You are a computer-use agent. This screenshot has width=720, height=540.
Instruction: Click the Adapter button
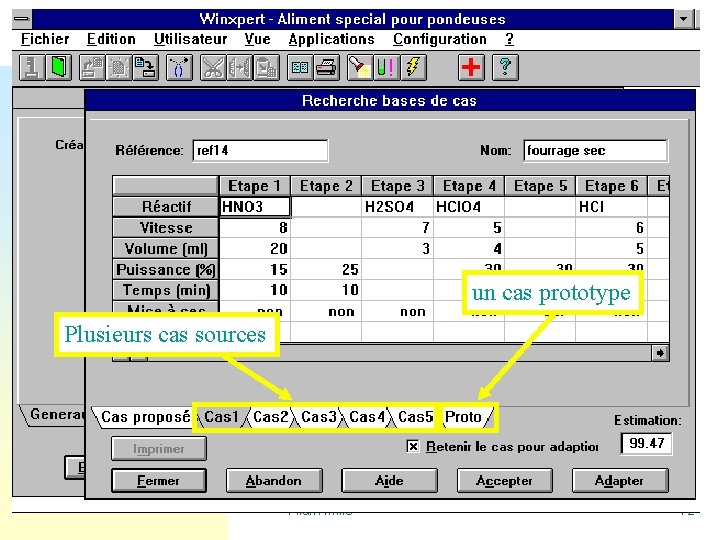[x=619, y=481]
